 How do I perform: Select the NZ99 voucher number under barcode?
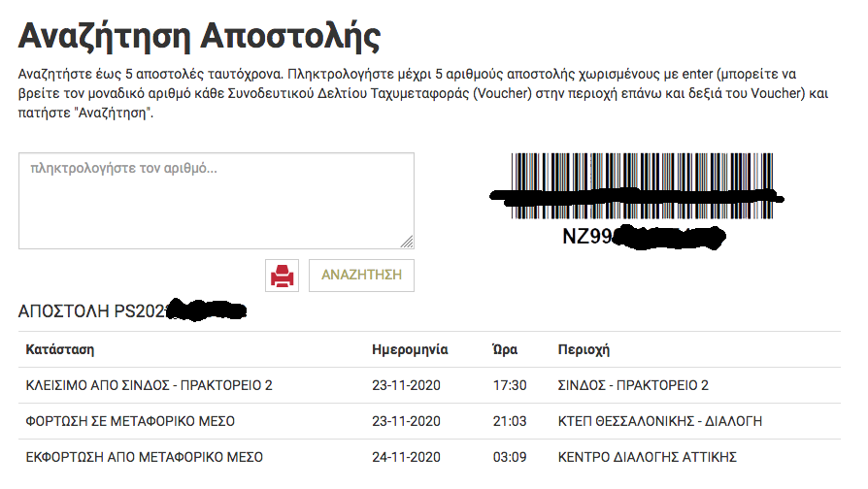tap(641, 237)
